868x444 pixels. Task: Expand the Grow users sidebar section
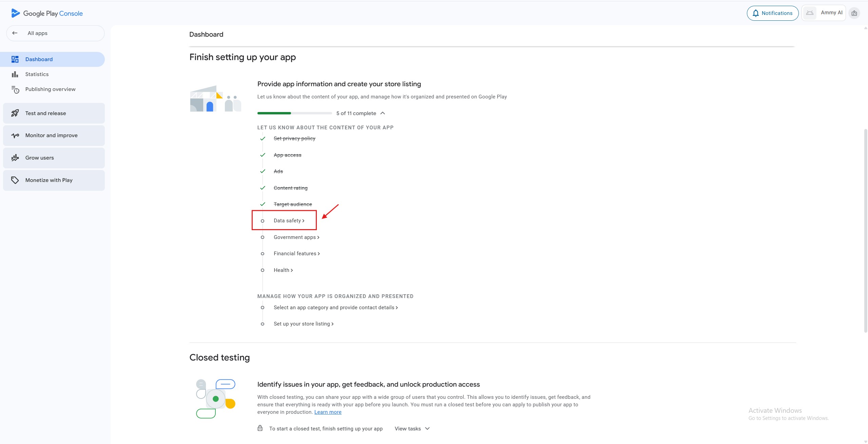click(54, 158)
